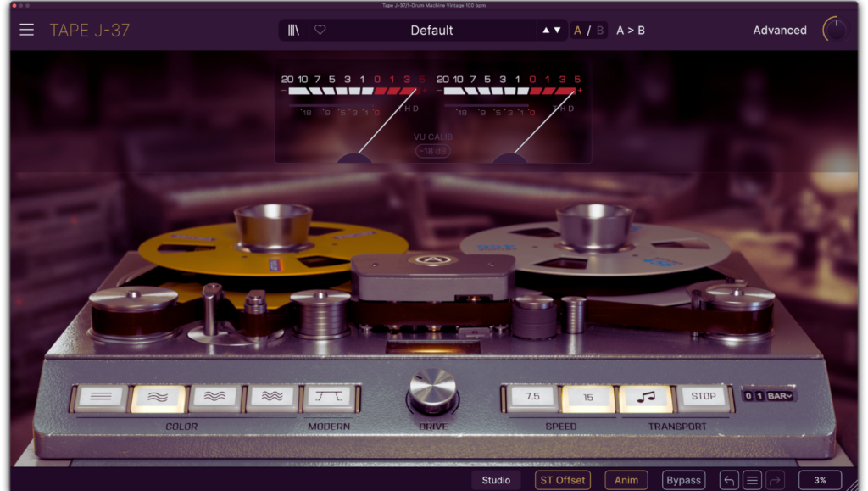Click the TAPE J-37 title
Image resolution: width=868 pixels, height=491 pixels.
(x=90, y=31)
